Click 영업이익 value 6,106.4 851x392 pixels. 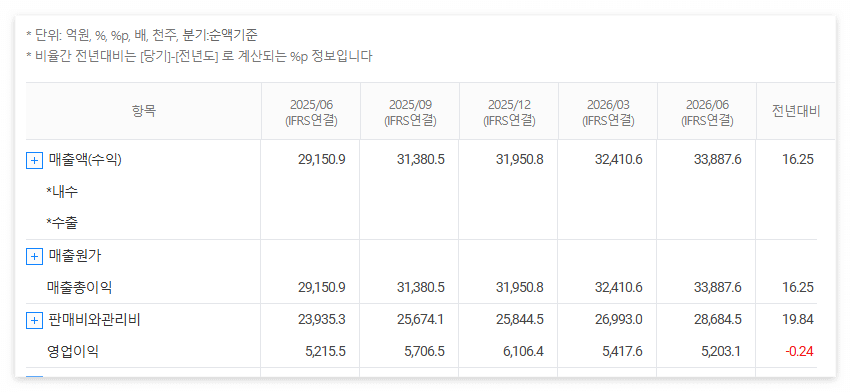pos(524,352)
